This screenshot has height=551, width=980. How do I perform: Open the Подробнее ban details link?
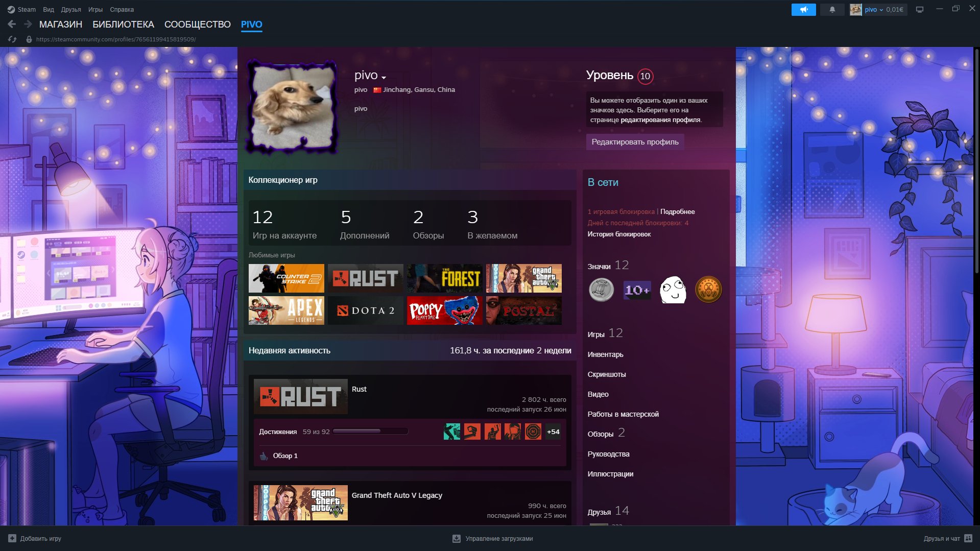677,211
